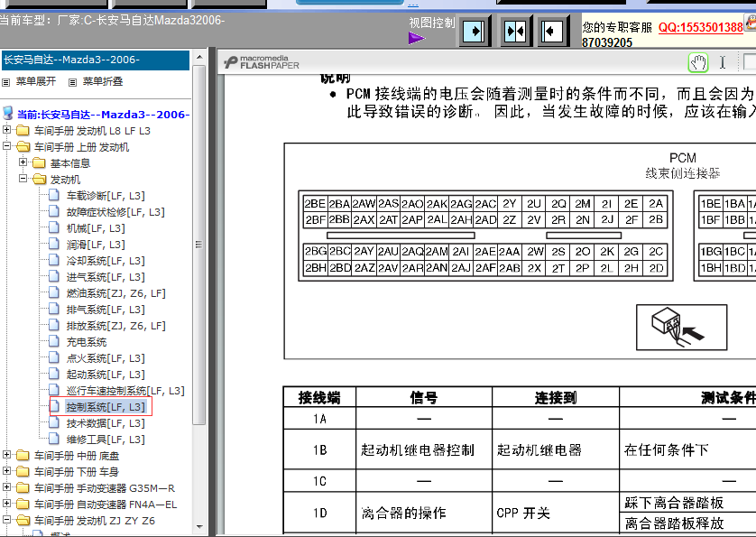756x537 pixels.
Task: Click the 长安马自达--Mazda3--2006- blue header
Action: tap(95, 60)
